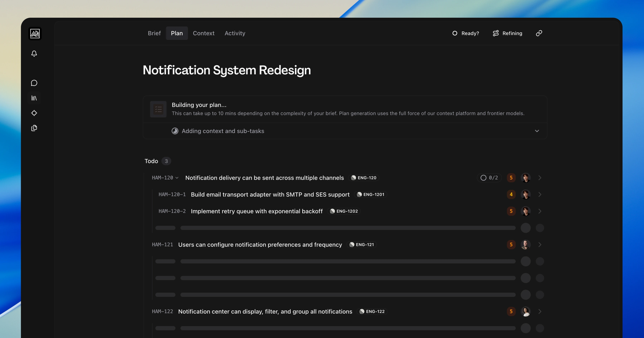This screenshot has height=338, width=644.
Task: Click the story points badge 4 on HAM-120-1
Action: [x=511, y=195]
